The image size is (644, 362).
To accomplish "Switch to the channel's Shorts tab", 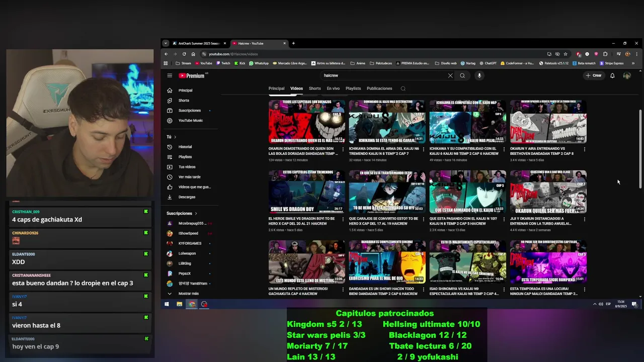I will (315, 88).
